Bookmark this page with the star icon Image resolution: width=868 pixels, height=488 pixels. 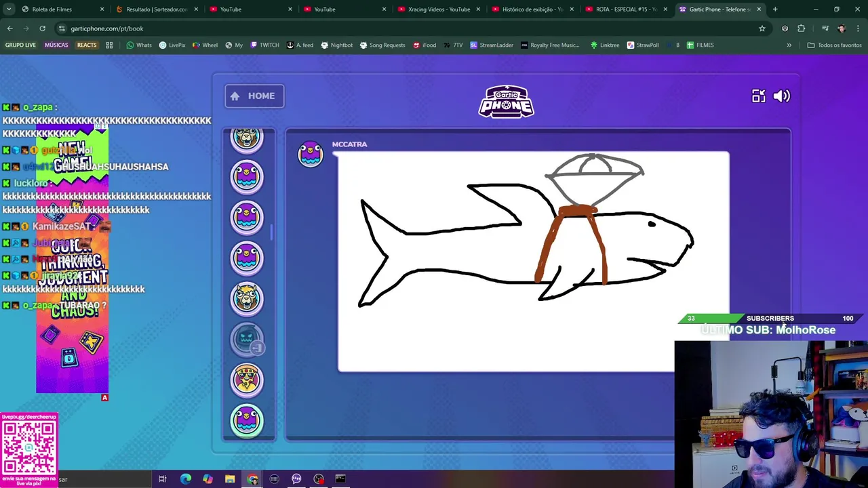click(762, 28)
